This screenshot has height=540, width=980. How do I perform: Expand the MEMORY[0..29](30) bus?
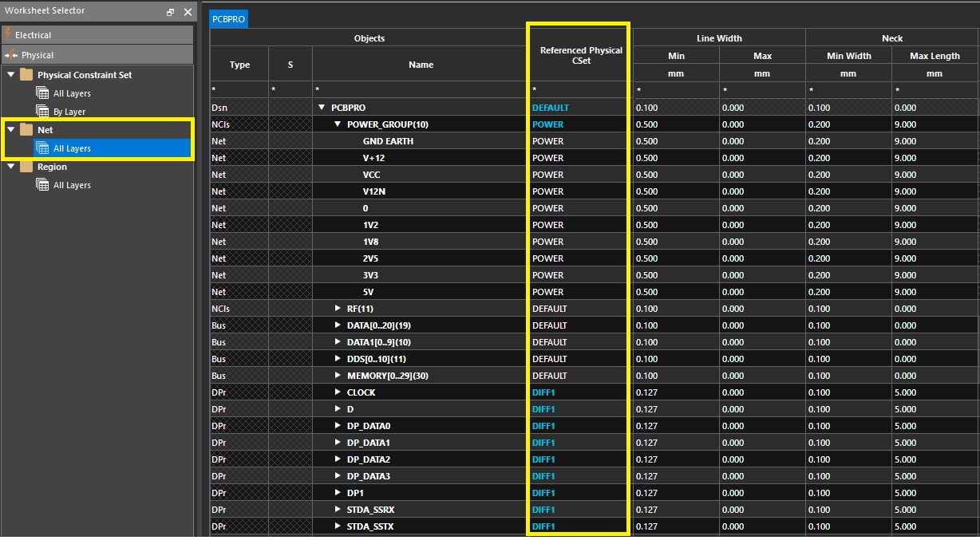[338, 376]
